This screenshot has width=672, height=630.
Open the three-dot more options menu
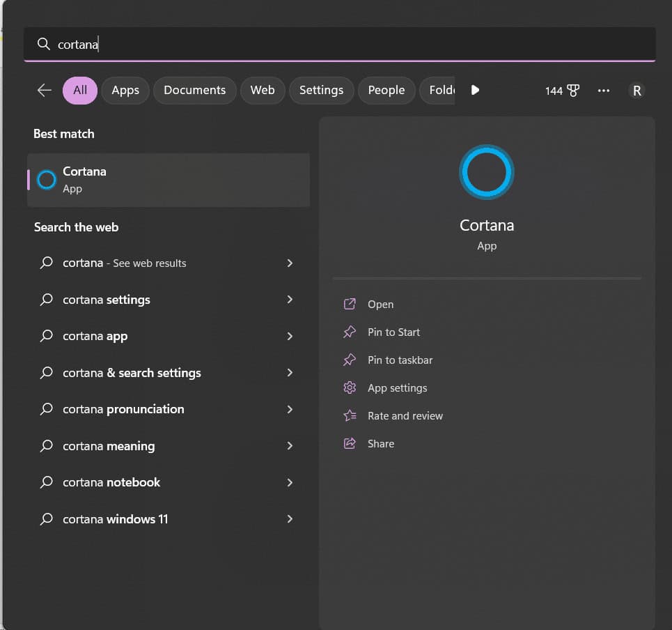[604, 91]
